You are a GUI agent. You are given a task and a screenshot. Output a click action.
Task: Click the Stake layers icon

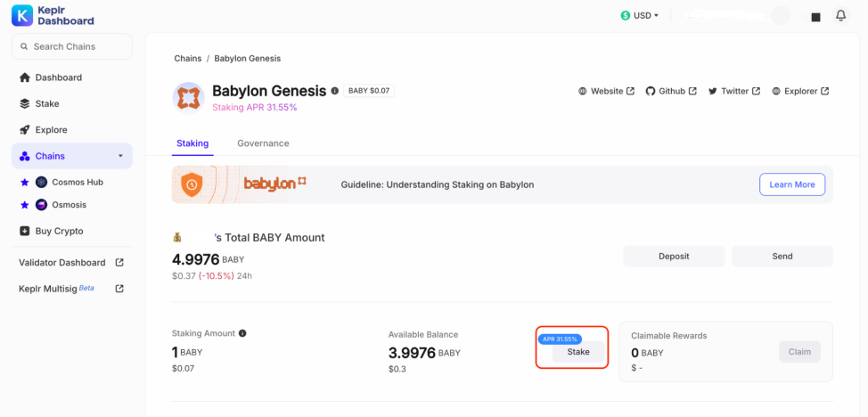(x=24, y=103)
